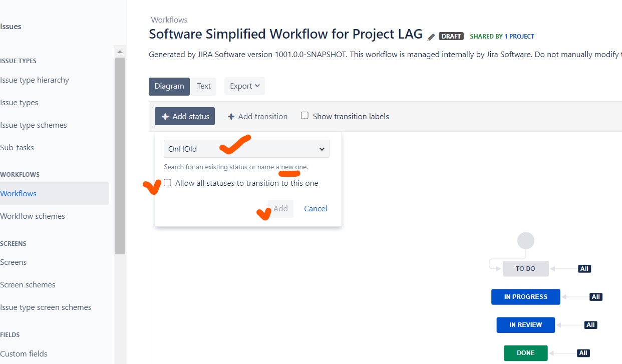Select the DONE status node
This screenshot has width=622, height=364.
coord(525,353)
